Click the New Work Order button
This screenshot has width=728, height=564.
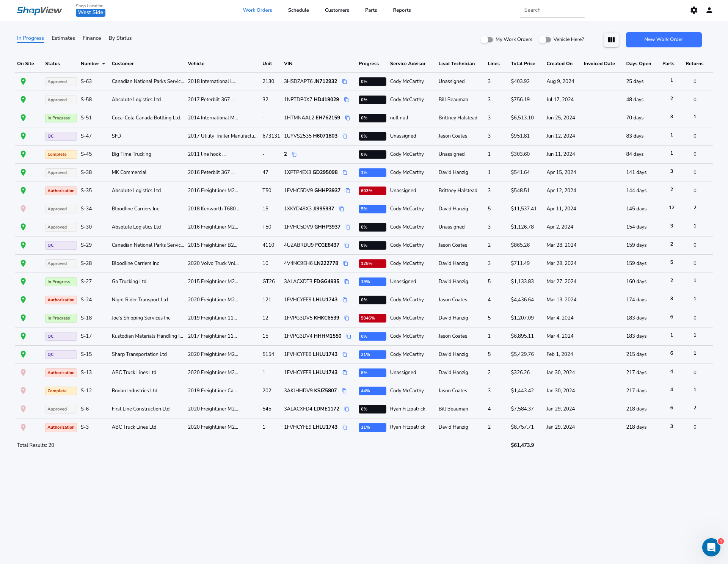[x=664, y=39]
